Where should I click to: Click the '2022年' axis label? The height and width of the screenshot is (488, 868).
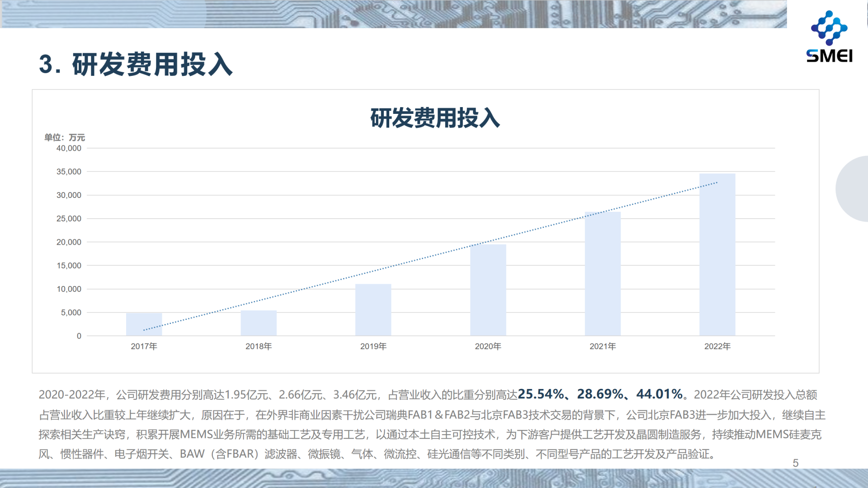pyautogui.click(x=717, y=346)
